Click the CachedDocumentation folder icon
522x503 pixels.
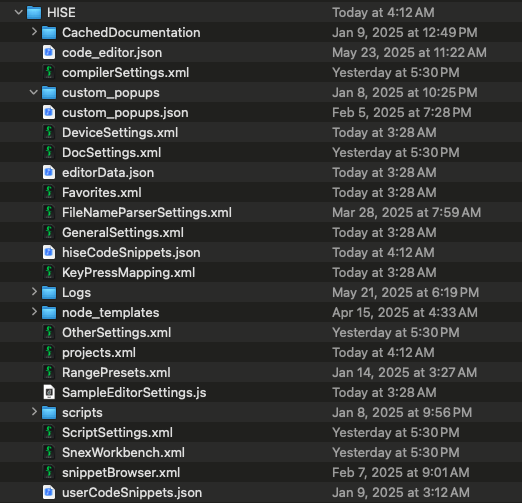(49, 33)
